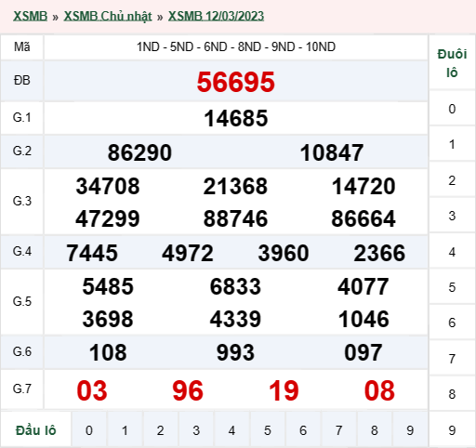476x448 pixels.
Task: Click the G.2 number 10847
Action: pyautogui.click(x=332, y=152)
